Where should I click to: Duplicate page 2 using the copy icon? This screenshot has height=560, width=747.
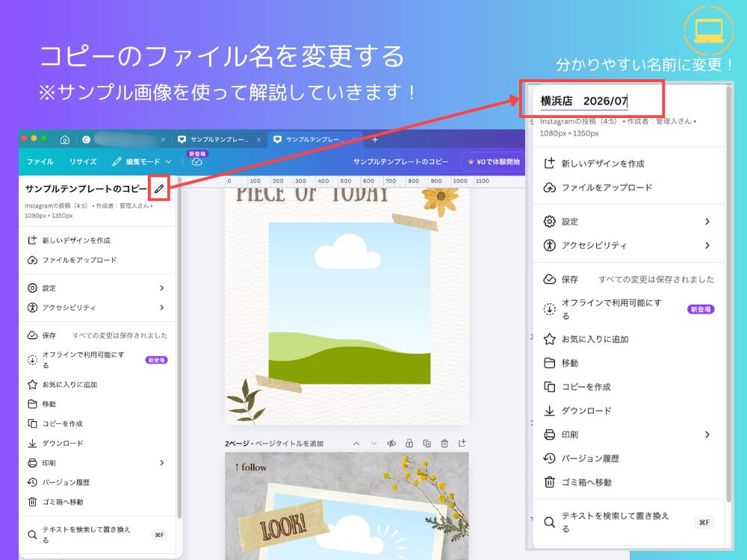427,444
